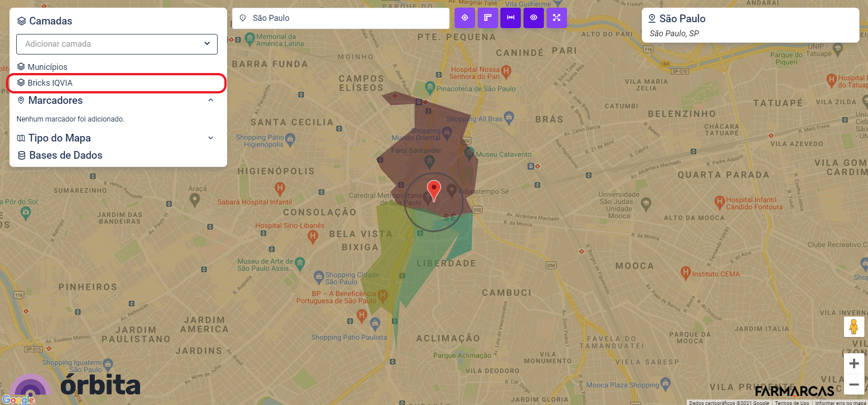
Task: Click the crosshair locate-position icon
Action: 465,18
